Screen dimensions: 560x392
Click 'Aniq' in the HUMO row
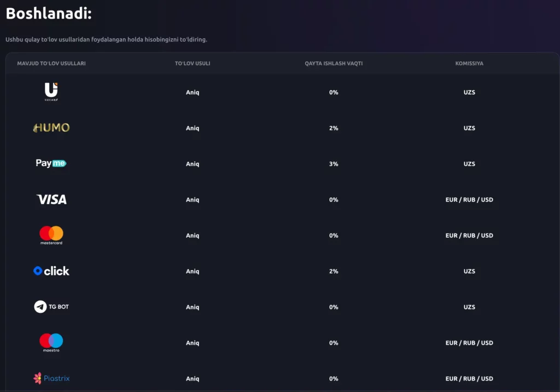coord(192,128)
